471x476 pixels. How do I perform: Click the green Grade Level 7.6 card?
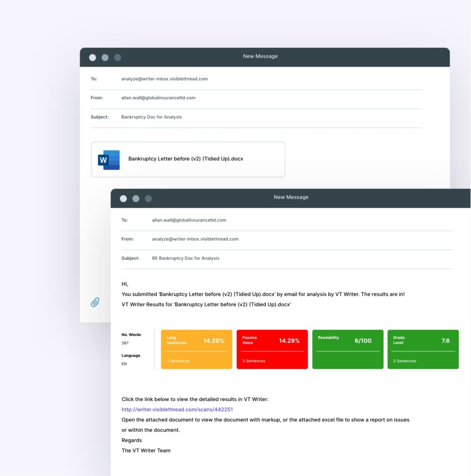pos(423,349)
